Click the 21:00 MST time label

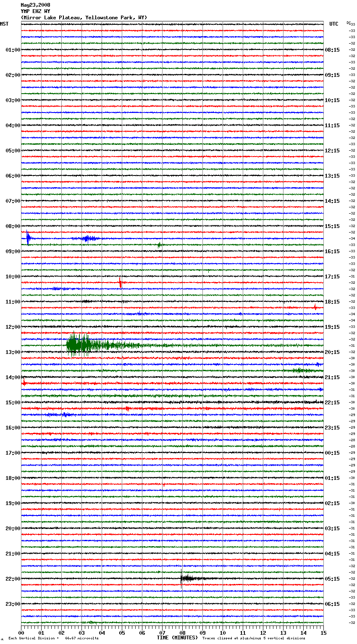click(x=13, y=554)
